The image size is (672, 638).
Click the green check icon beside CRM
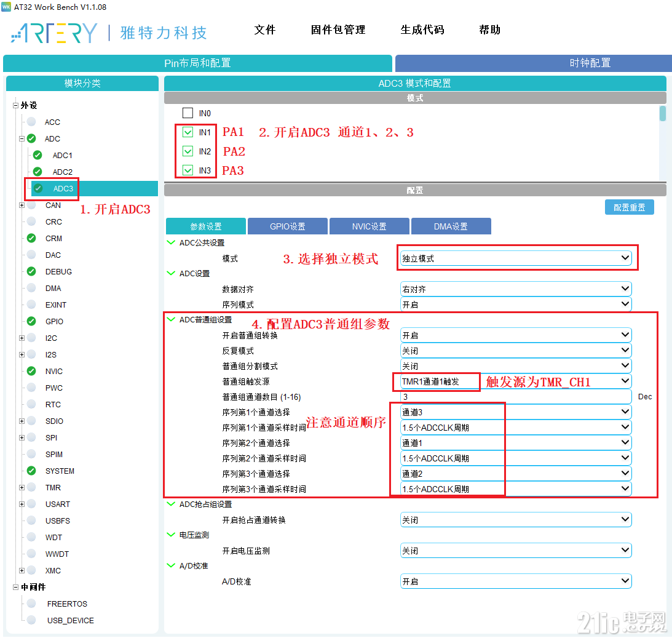[x=31, y=238]
